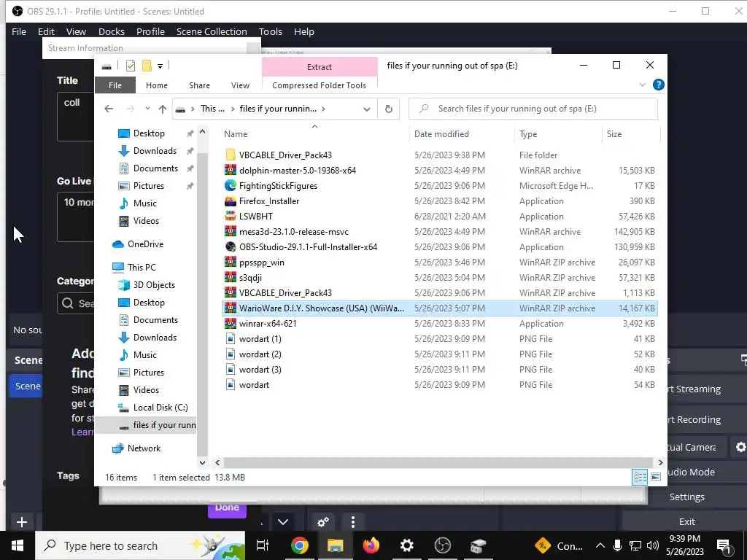Click the navigation pane scroll down arrow

coord(203,462)
